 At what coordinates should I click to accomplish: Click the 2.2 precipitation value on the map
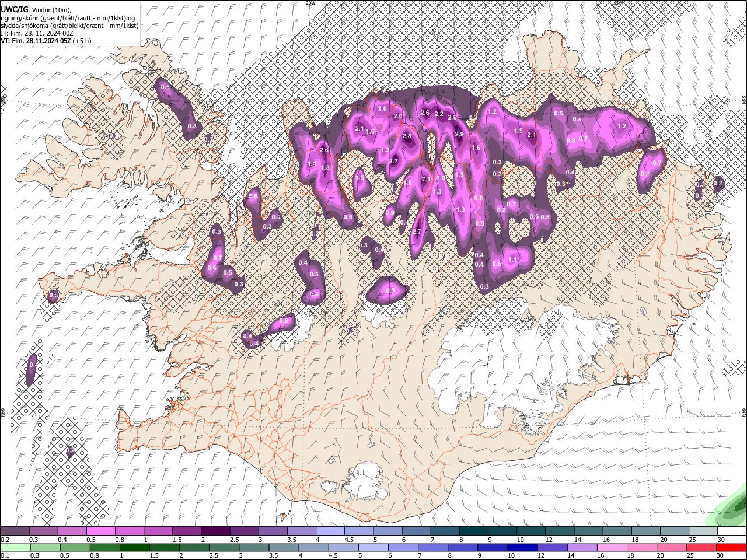coord(439,114)
